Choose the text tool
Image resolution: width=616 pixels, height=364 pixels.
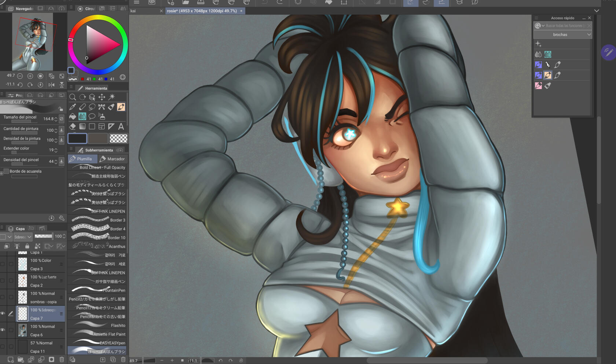tap(121, 126)
